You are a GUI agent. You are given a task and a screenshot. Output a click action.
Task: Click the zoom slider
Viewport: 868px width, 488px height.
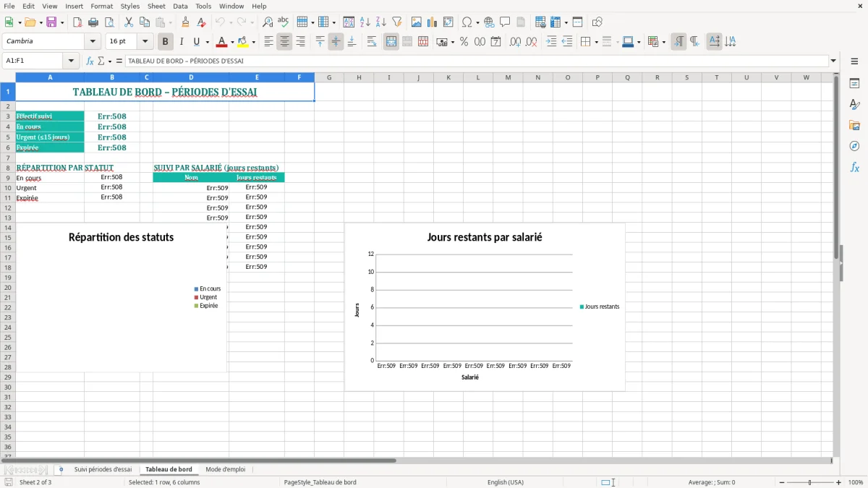810,482
